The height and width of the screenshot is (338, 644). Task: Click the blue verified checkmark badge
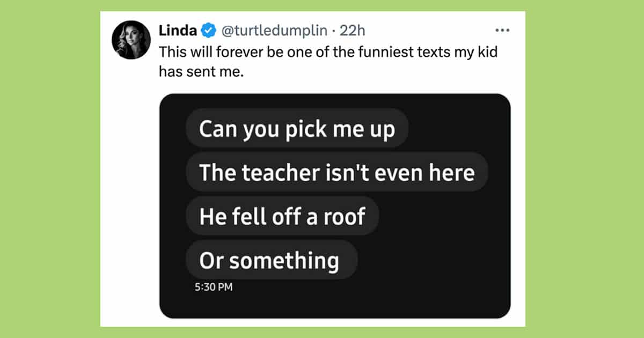pos(208,31)
